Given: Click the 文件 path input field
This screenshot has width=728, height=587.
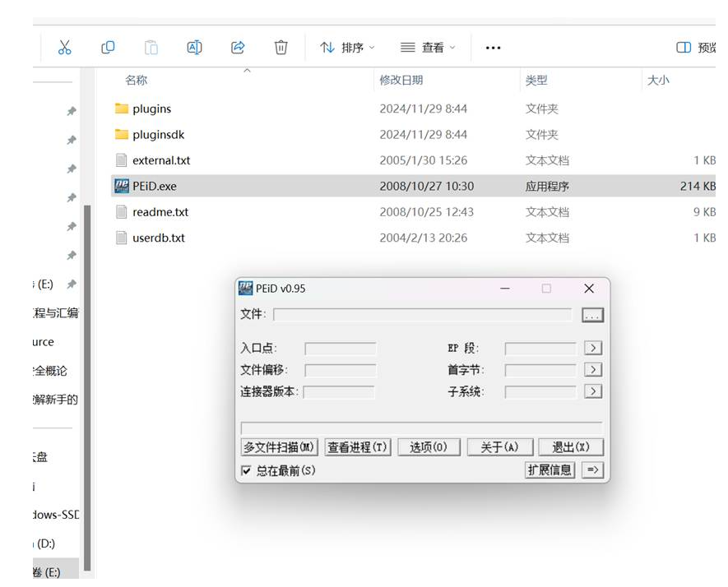Looking at the screenshot, I should (x=423, y=315).
